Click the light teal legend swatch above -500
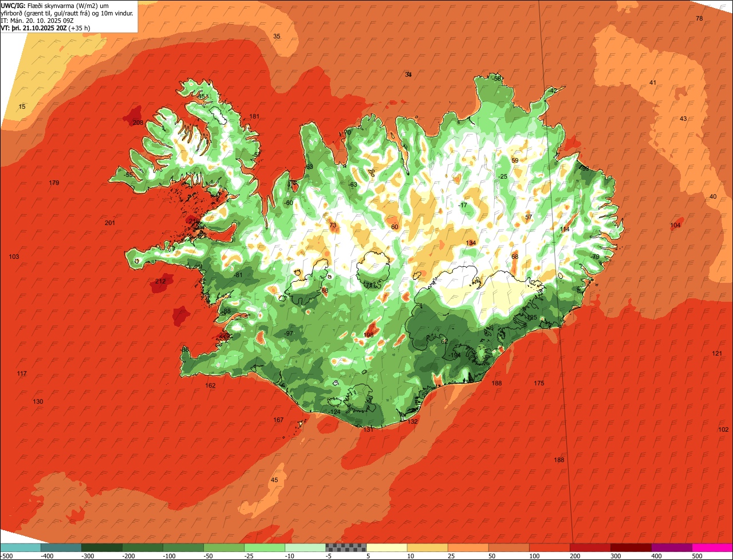The image size is (733, 560). point(20,547)
